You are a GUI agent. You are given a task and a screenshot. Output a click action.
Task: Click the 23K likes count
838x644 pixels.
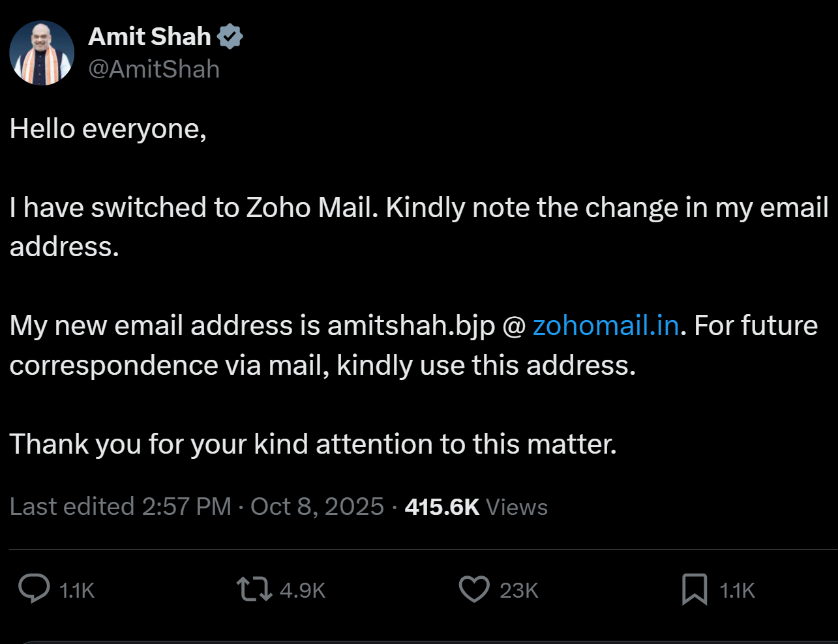(x=519, y=591)
